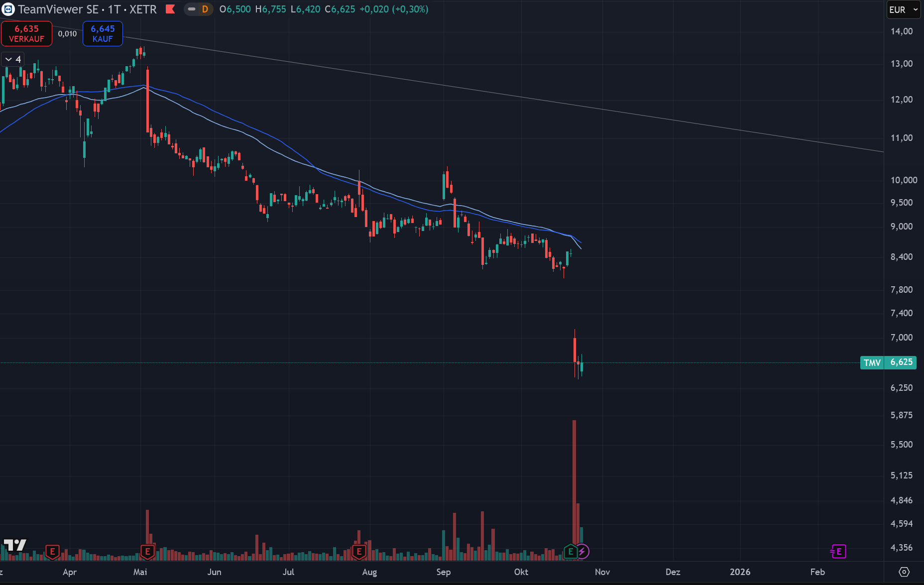Image resolution: width=924 pixels, height=585 pixels.
Task: Click the high value H6,755
Action: click(x=271, y=9)
